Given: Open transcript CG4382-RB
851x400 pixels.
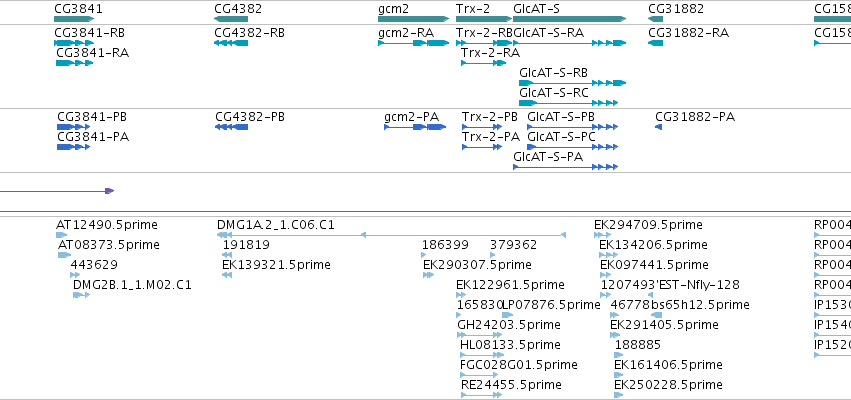Looking at the screenshot, I should [249, 33].
